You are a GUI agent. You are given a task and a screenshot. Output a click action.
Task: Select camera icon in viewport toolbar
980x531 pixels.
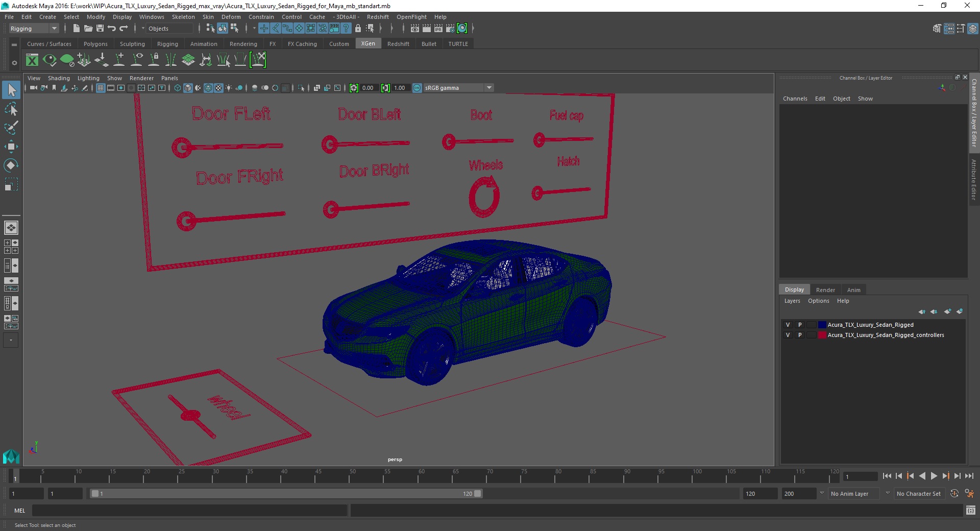pyautogui.click(x=33, y=88)
